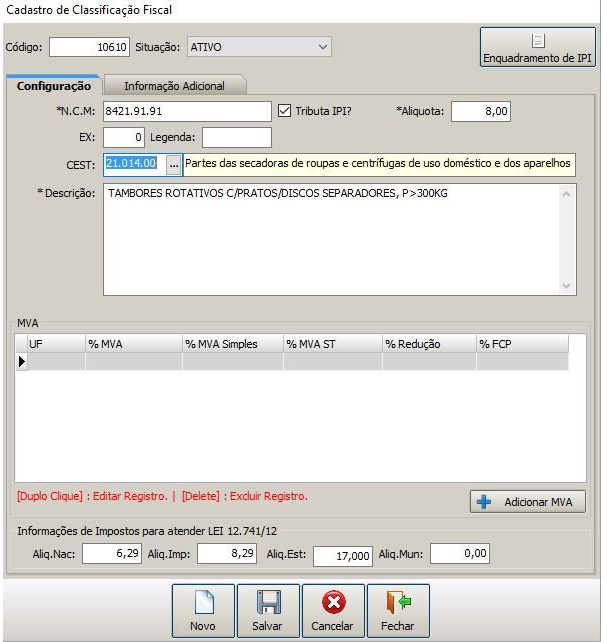Open the Situação dropdown showing ATIVO
This screenshot has height=642, width=603.
click(x=260, y=47)
